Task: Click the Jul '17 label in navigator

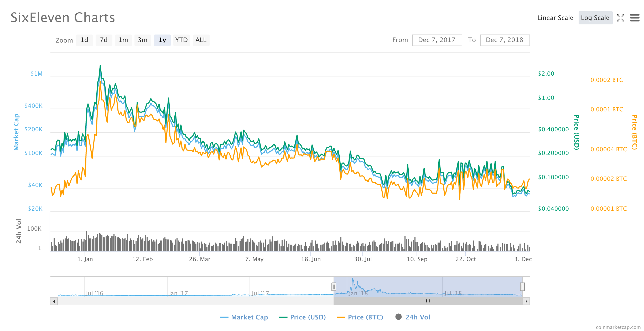Action: [x=261, y=293]
